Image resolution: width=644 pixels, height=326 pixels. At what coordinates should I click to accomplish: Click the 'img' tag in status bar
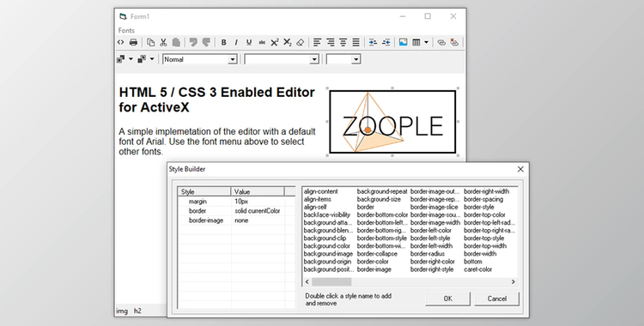tap(122, 311)
